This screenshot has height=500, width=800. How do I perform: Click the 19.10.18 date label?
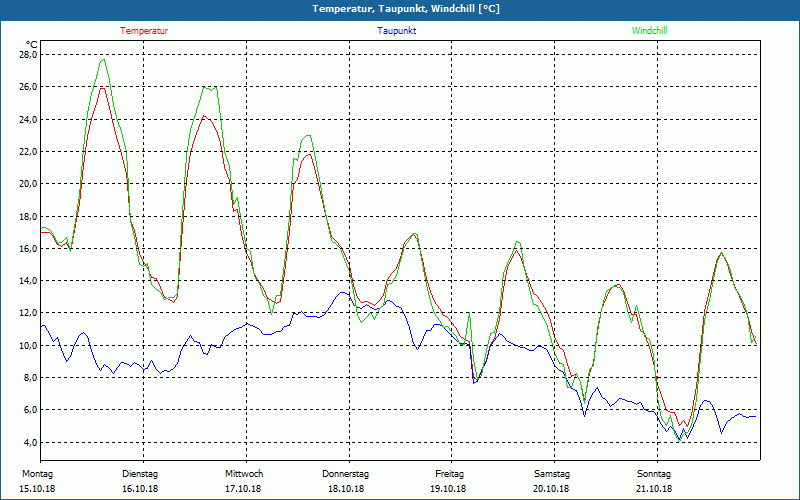448,489
